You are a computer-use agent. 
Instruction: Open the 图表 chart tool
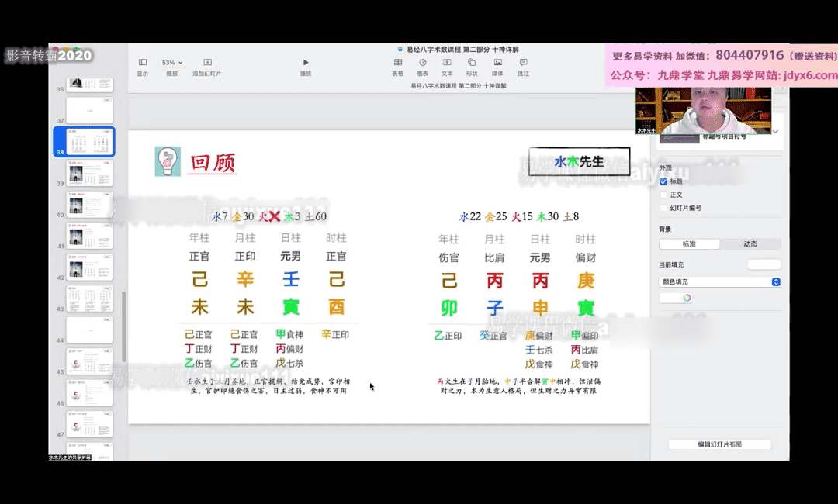coord(423,63)
